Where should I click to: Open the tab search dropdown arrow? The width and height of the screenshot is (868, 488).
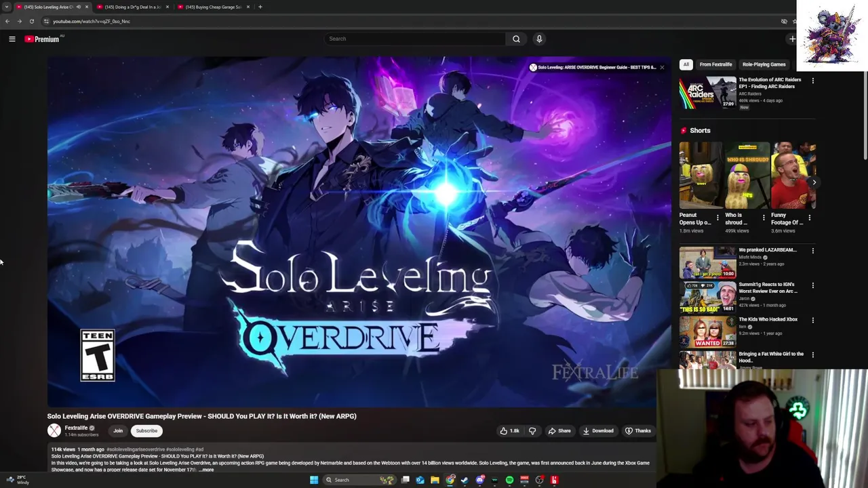[x=6, y=7]
